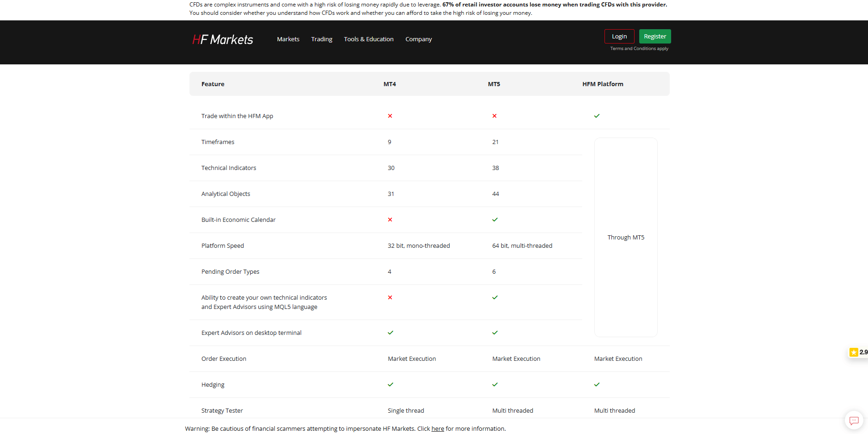Click HFM Platform checkmark in Hedging row
This screenshot has height=434, width=868.
pos(597,384)
